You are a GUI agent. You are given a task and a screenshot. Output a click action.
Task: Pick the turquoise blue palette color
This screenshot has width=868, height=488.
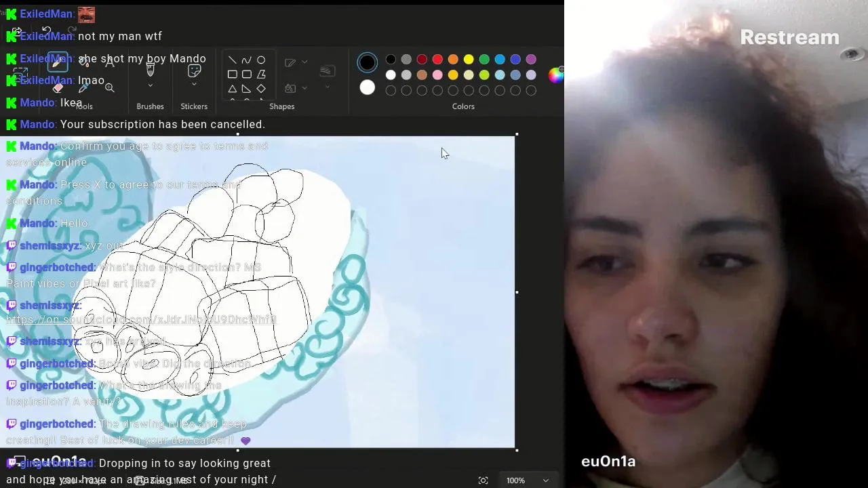point(500,60)
